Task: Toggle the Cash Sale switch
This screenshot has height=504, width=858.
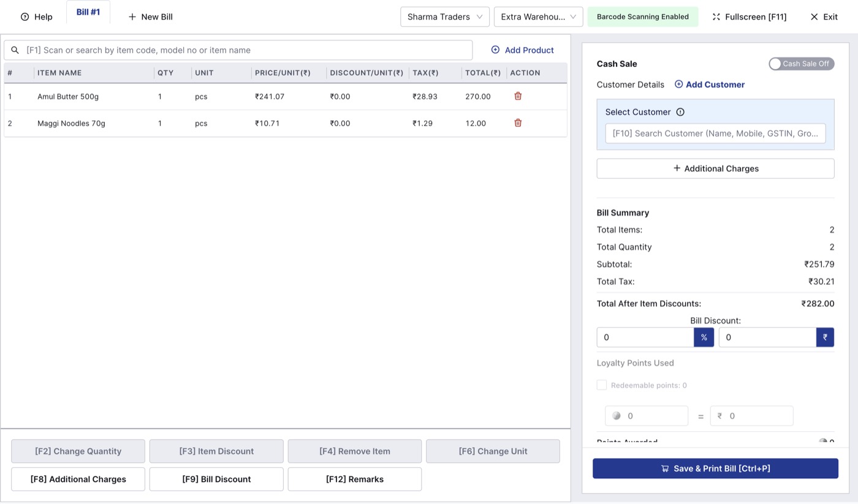Action: pos(802,64)
